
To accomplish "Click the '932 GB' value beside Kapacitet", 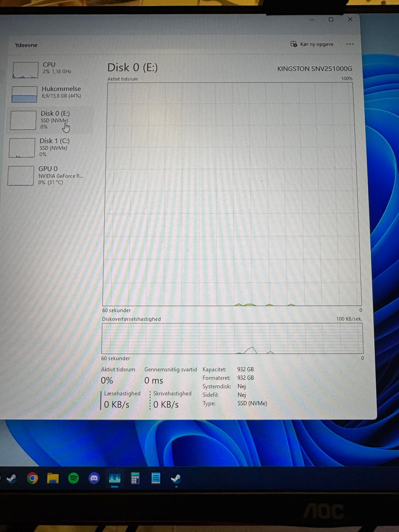I will tap(246, 369).
